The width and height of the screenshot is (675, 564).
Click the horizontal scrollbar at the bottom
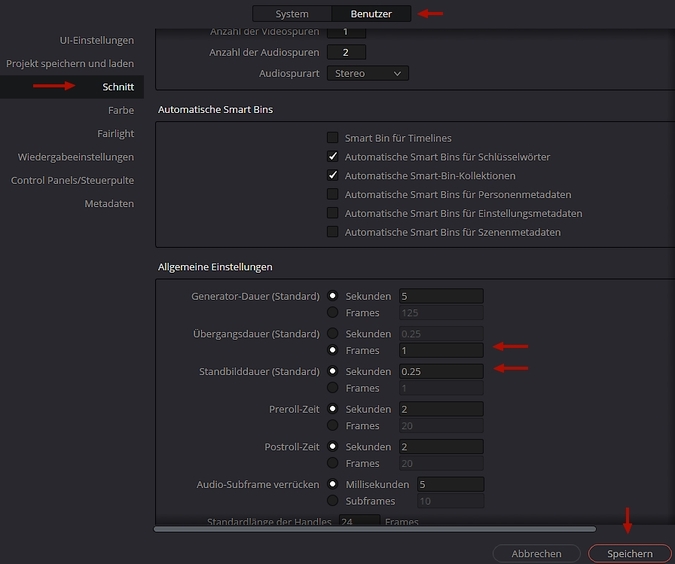(x=374, y=529)
